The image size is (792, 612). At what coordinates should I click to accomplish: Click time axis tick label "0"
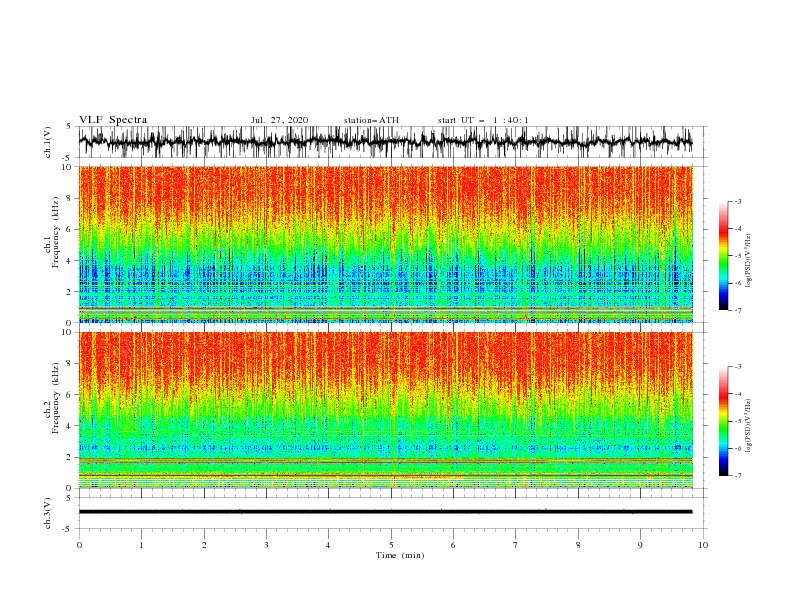(79, 545)
